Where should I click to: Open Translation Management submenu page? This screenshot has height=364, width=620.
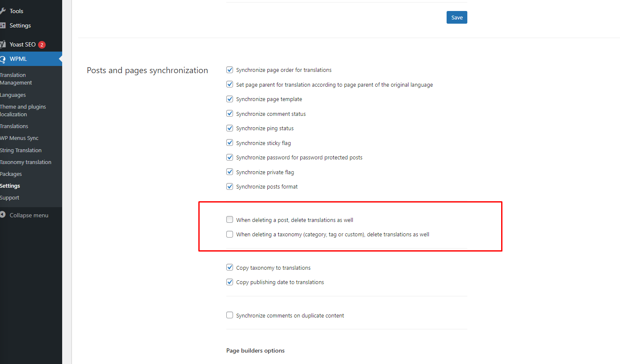16,79
